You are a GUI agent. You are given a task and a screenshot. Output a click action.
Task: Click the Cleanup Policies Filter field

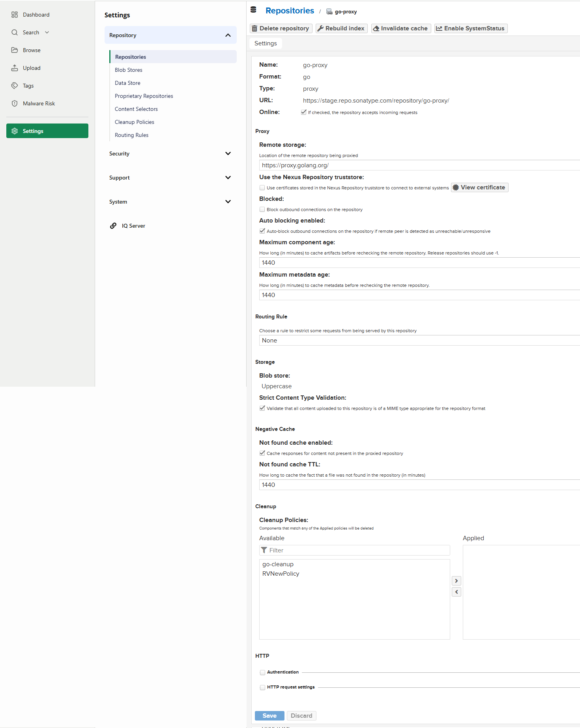[x=355, y=550]
